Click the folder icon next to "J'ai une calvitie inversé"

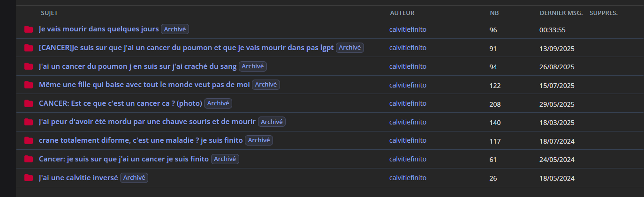point(29,178)
